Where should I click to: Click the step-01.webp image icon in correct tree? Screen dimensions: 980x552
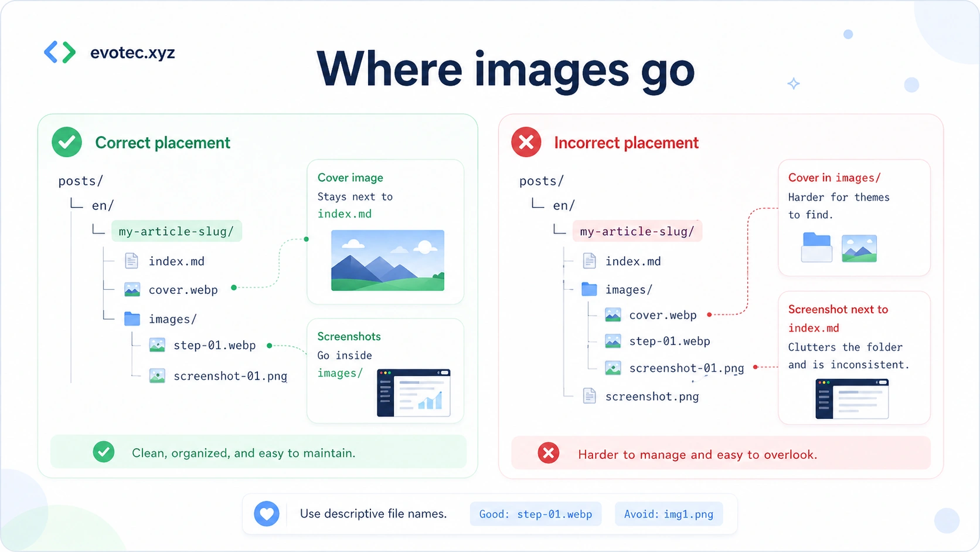[156, 345]
